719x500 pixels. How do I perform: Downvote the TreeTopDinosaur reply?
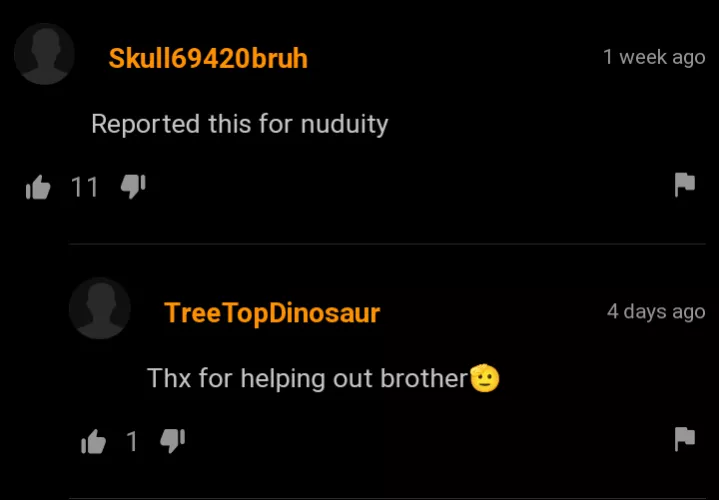point(172,441)
